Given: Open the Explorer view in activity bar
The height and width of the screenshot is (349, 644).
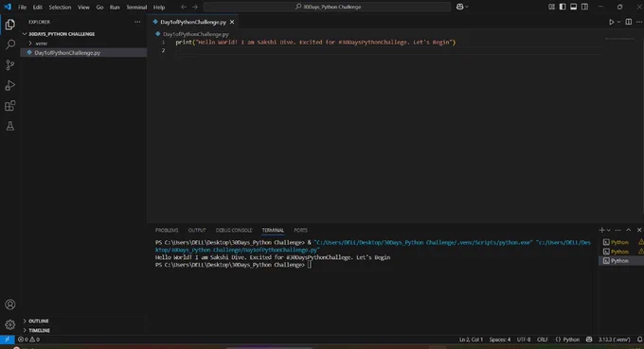Looking at the screenshot, I should (x=9, y=25).
